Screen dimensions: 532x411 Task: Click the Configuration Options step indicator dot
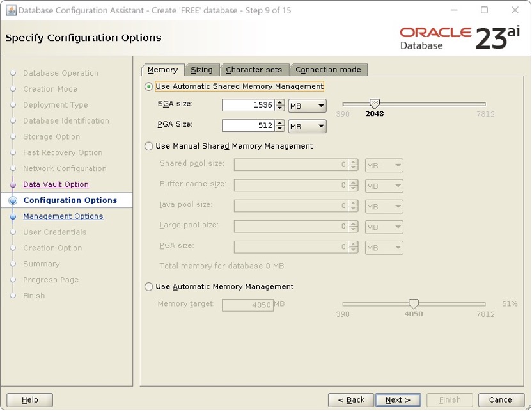[14, 200]
